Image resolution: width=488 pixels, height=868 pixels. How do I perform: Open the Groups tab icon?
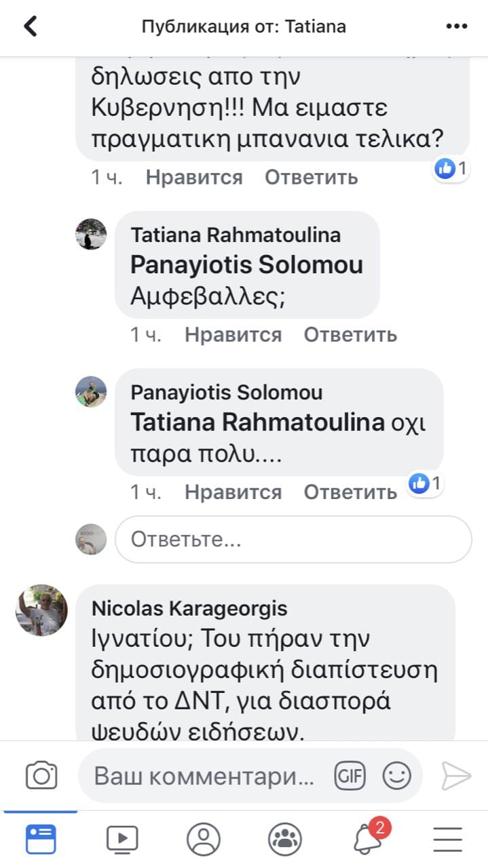pyautogui.click(x=285, y=839)
